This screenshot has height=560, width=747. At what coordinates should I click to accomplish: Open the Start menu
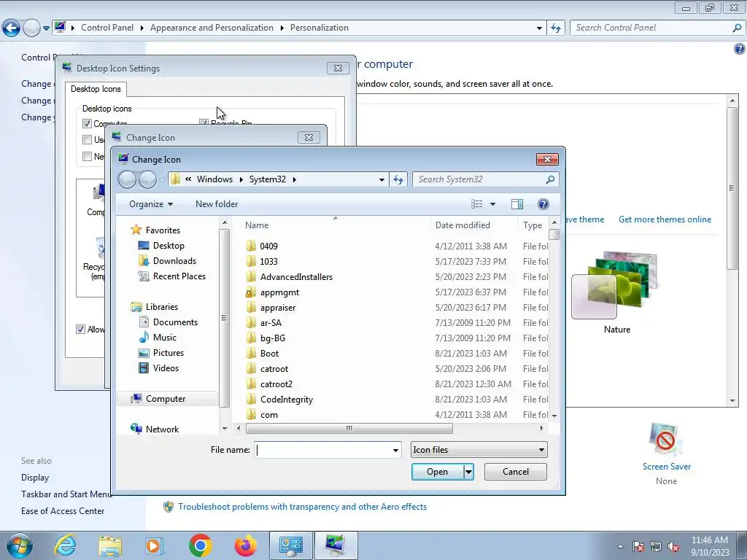pyautogui.click(x=18, y=545)
